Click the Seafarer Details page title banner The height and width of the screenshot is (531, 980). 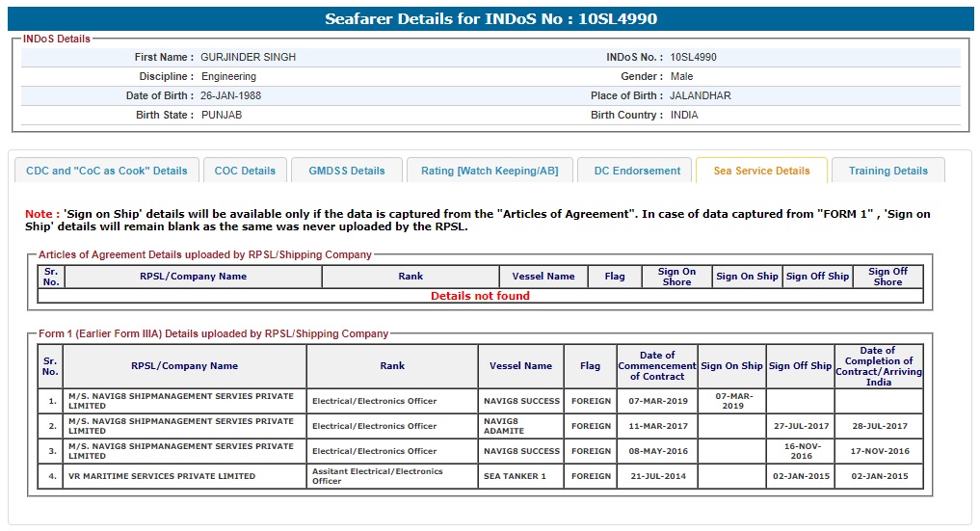[x=490, y=19]
